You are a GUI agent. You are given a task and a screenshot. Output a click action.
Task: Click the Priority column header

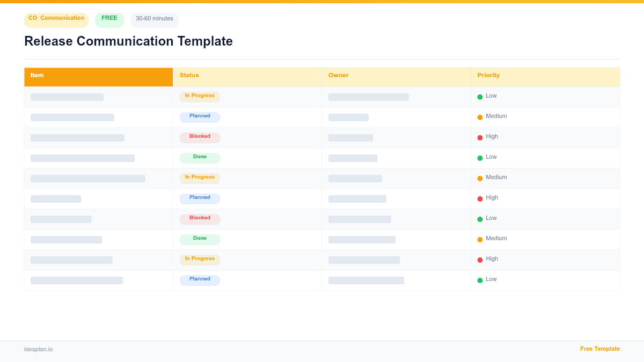click(488, 75)
